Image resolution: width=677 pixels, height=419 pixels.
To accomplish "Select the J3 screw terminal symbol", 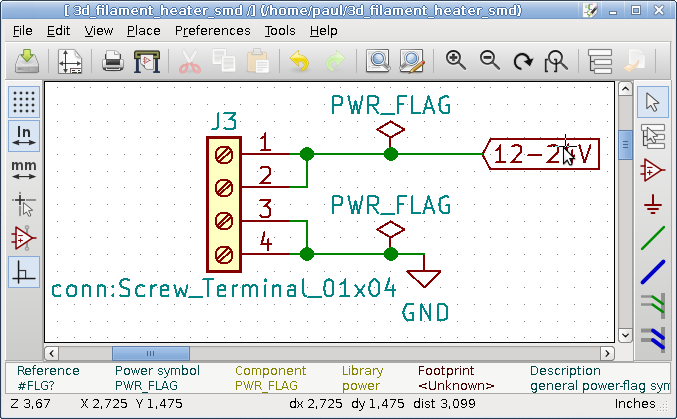I will point(224,204).
